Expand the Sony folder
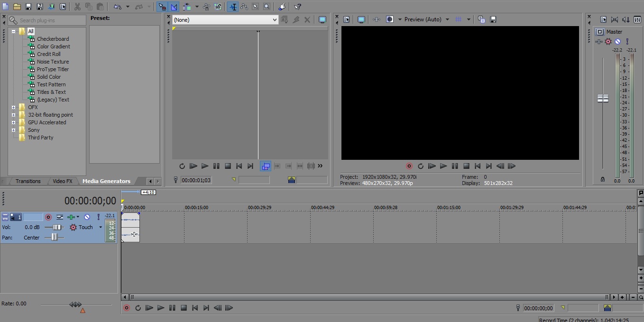644x322 pixels. point(14,130)
